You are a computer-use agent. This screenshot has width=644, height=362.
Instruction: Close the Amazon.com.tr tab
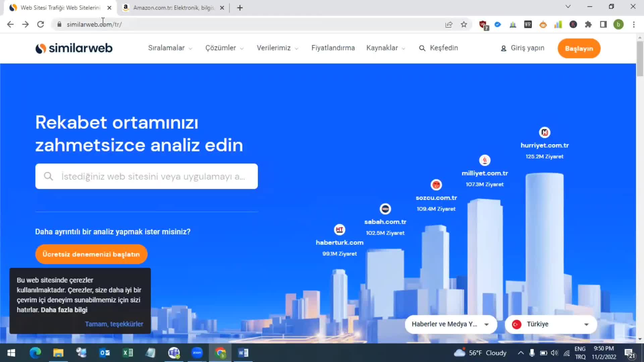pyautogui.click(x=222, y=8)
